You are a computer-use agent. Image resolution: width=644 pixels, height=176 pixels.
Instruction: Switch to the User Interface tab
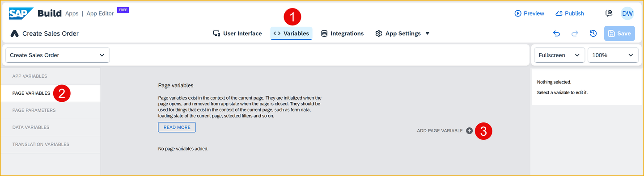pos(237,34)
